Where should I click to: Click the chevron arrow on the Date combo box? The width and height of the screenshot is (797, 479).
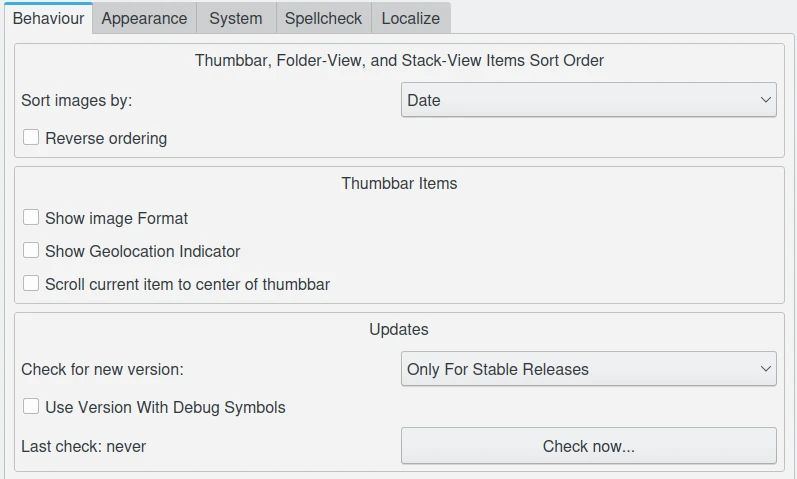point(765,100)
